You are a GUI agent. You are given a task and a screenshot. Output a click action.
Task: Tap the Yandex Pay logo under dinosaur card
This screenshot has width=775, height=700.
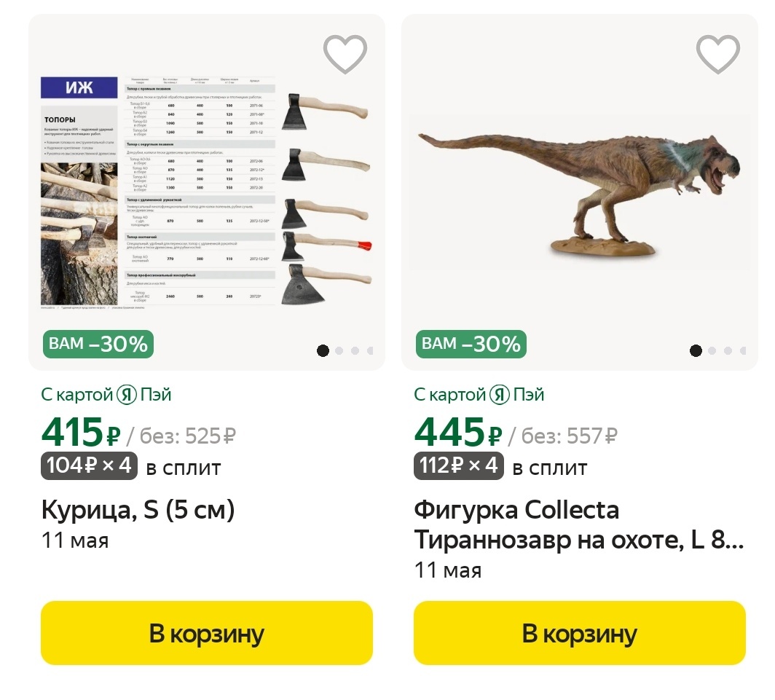(500, 395)
